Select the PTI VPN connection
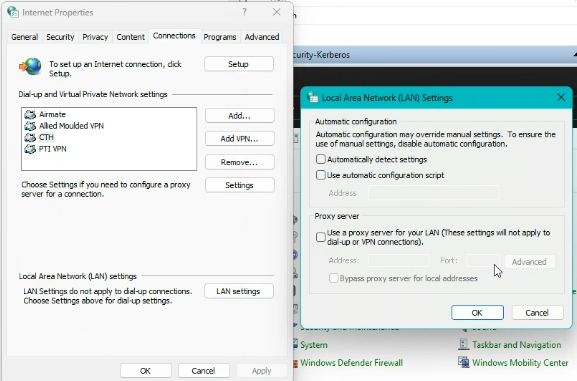This screenshot has width=577, height=381. [x=53, y=149]
